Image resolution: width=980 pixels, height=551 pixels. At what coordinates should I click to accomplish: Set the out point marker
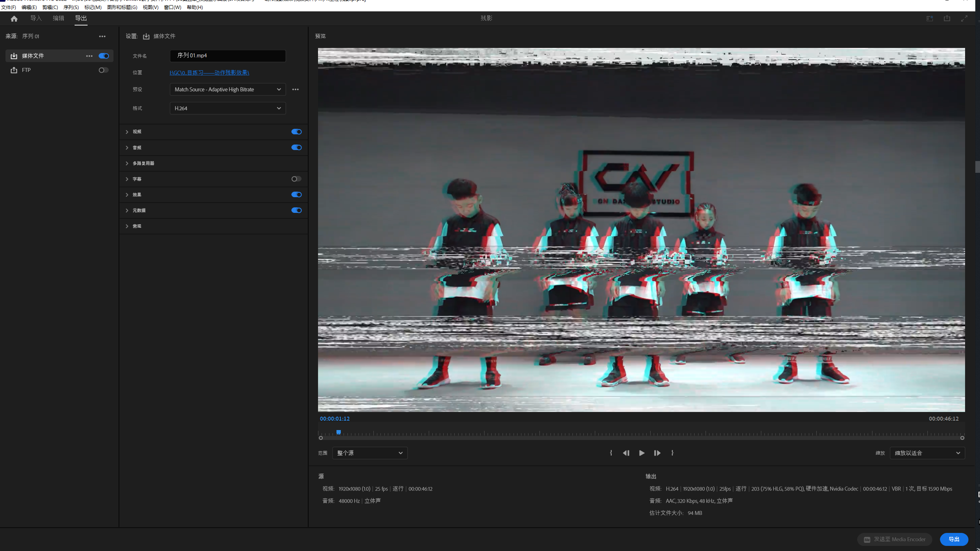click(672, 453)
